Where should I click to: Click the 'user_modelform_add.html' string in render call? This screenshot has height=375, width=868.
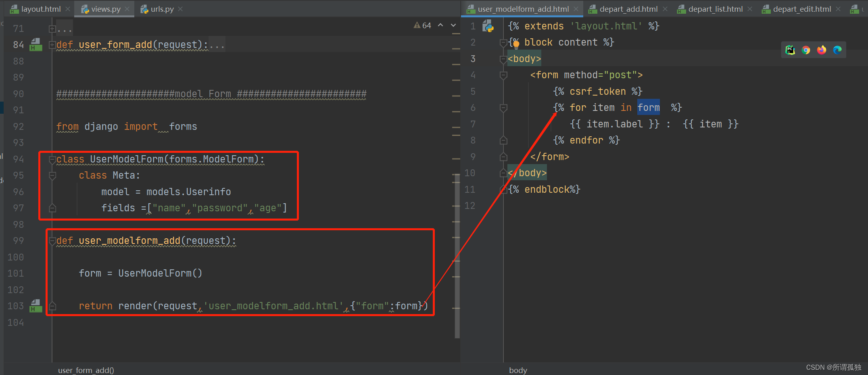pos(273,306)
